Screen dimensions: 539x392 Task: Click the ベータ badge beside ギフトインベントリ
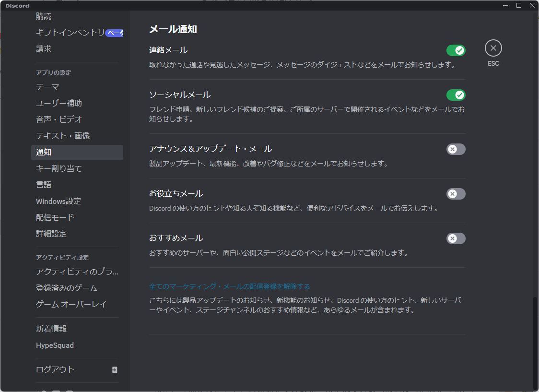point(115,33)
